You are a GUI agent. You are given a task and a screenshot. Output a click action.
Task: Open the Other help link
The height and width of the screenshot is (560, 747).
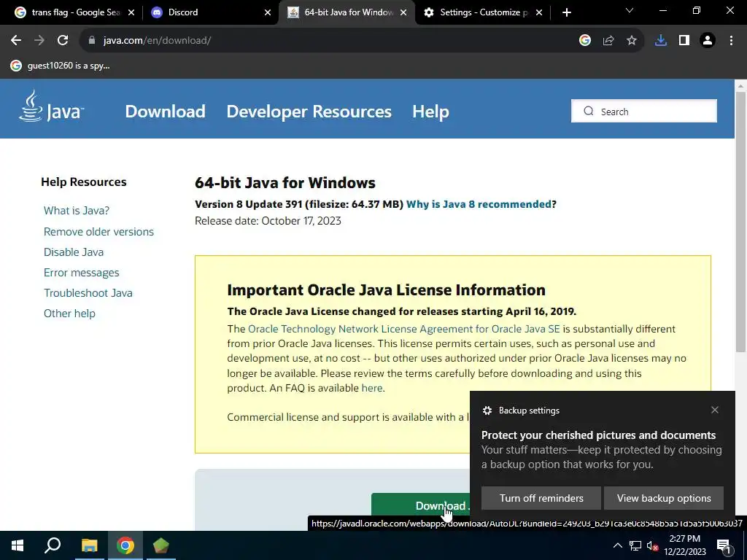tap(69, 314)
